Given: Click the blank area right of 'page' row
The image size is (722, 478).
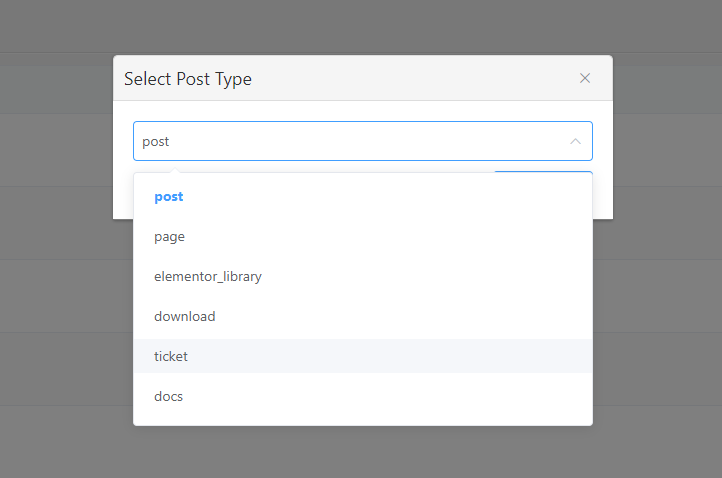Looking at the screenshot, I should click(x=400, y=237).
